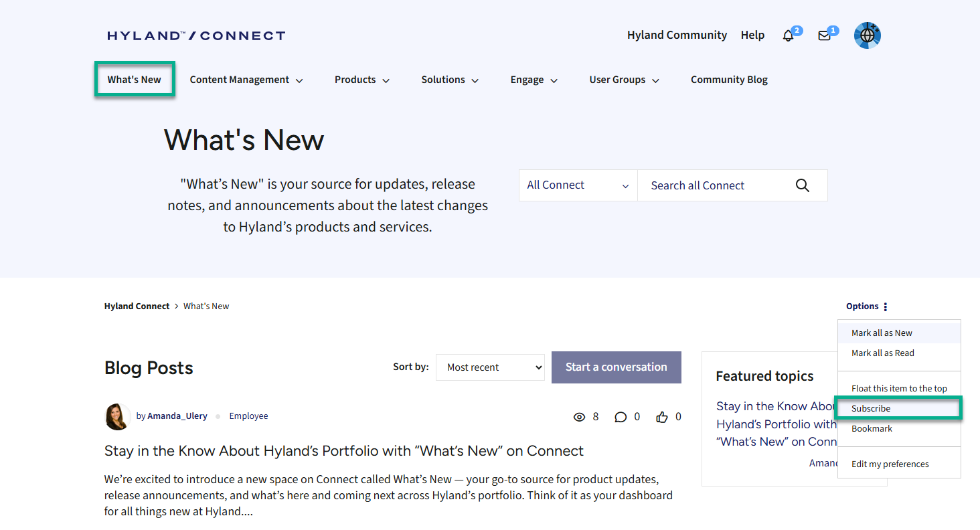Viewport: 980px width, 530px height.
Task: Click the views eye icon on post
Action: 580,417
